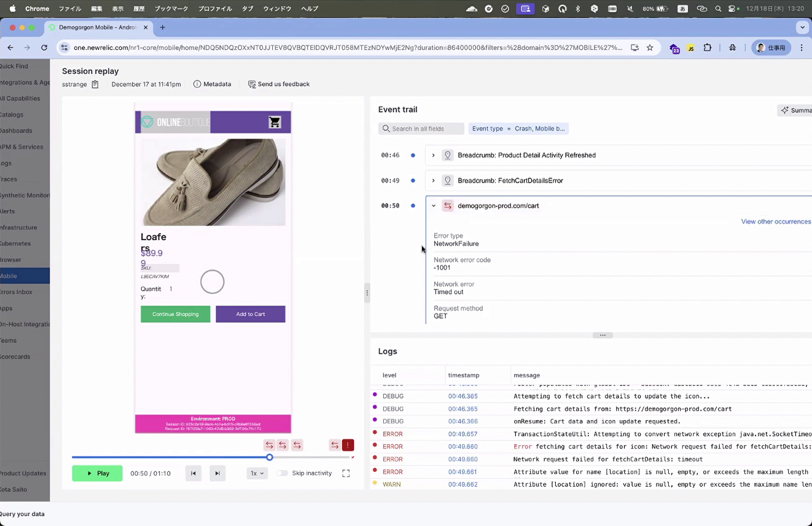Screen dimensions: 812x526
Task: Open Kubernetes in the sidebar
Action: point(15,243)
